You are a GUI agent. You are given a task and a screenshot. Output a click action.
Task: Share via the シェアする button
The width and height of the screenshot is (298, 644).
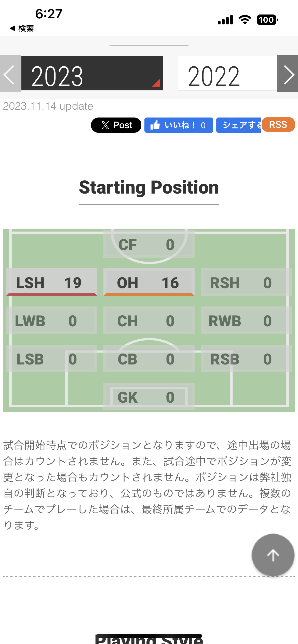pyautogui.click(x=239, y=125)
